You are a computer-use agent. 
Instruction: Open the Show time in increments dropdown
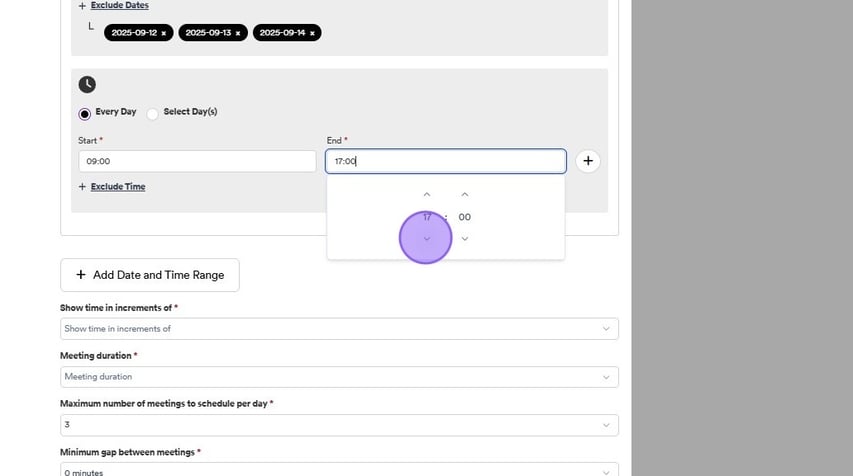[339, 329]
